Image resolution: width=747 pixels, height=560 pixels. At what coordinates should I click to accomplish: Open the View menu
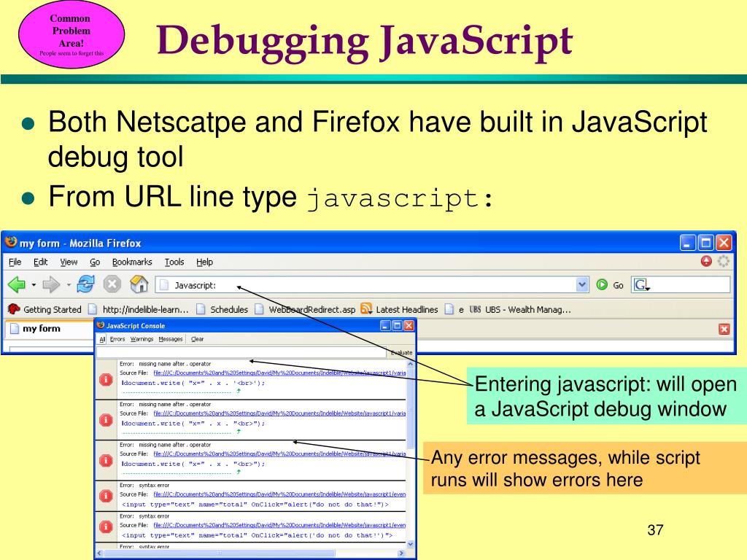(69, 262)
